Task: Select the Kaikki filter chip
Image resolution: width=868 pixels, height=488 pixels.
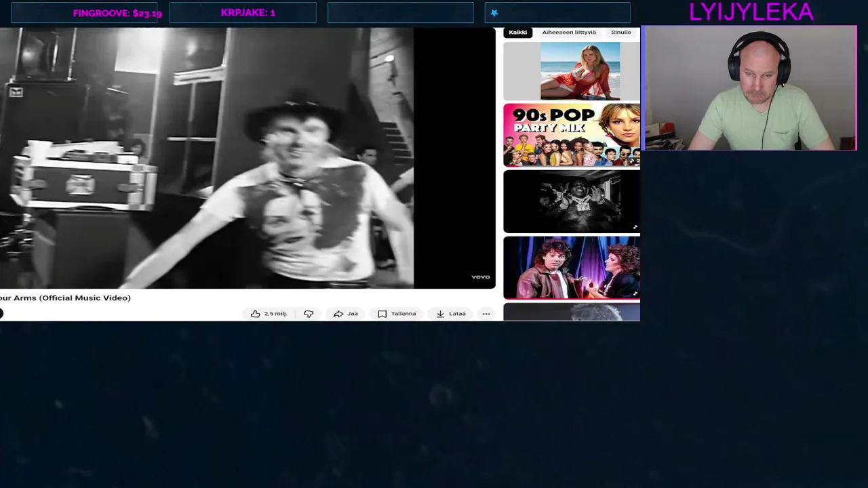Action: click(x=518, y=33)
